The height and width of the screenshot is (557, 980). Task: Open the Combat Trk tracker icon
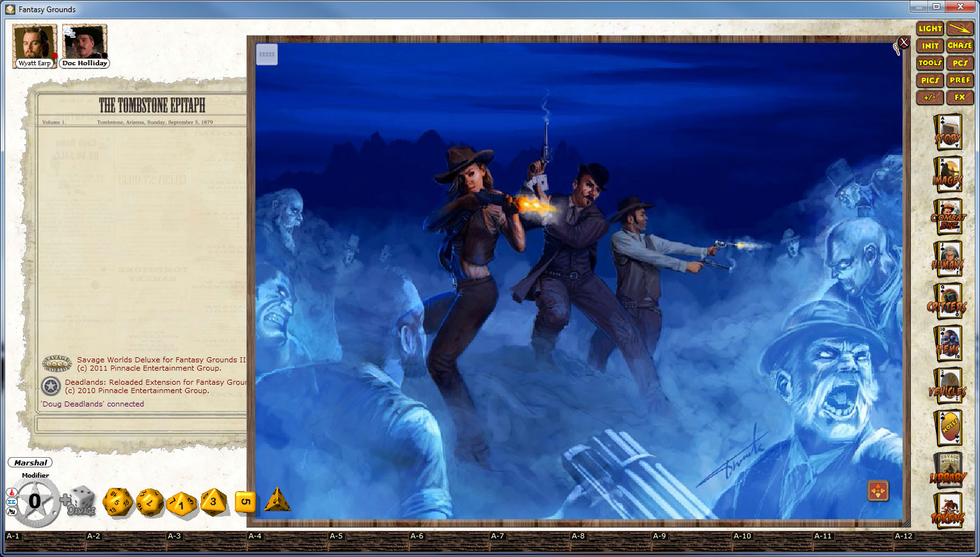(949, 218)
